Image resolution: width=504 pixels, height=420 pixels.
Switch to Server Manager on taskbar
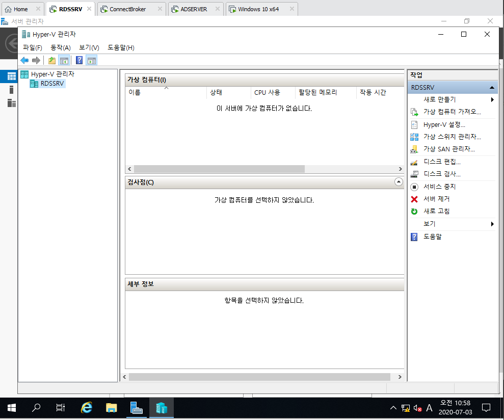pyautogui.click(x=136, y=408)
